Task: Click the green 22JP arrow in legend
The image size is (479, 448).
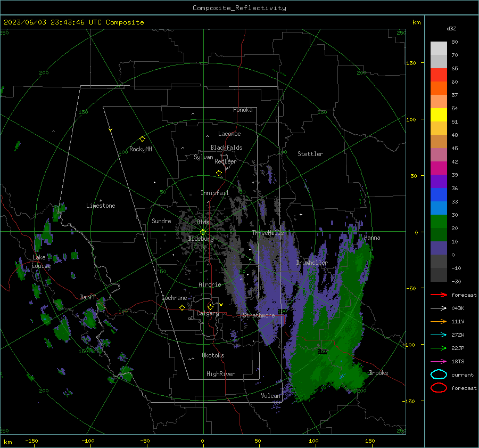Action: [x=439, y=348]
